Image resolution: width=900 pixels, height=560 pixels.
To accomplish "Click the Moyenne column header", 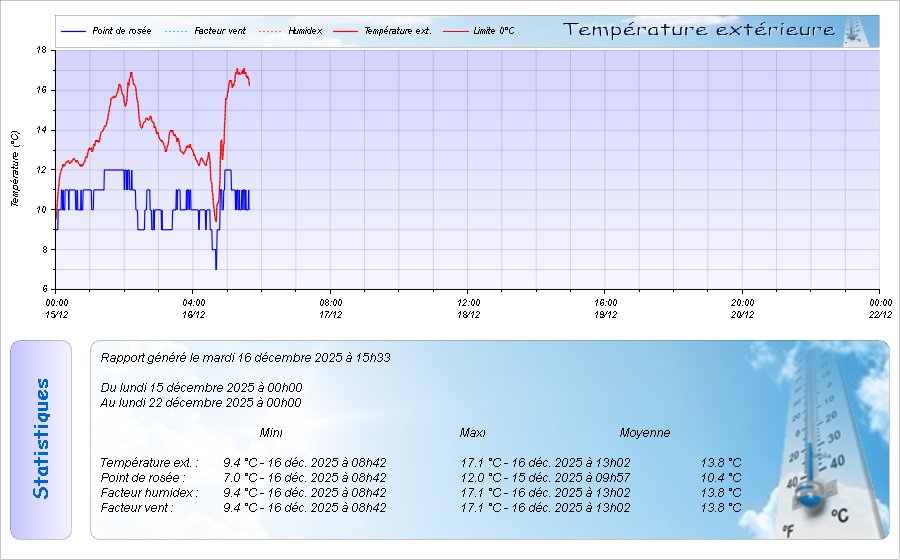I will [645, 433].
